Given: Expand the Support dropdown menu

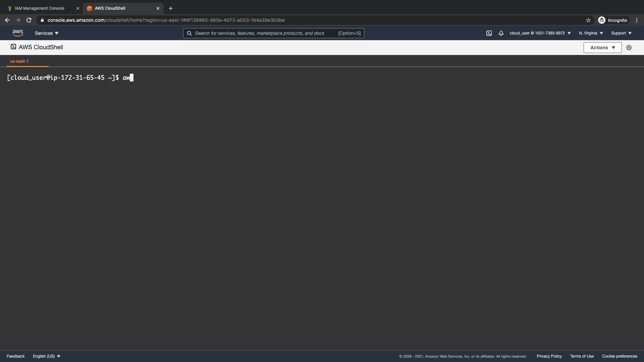Looking at the screenshot, I should (621, 33).
